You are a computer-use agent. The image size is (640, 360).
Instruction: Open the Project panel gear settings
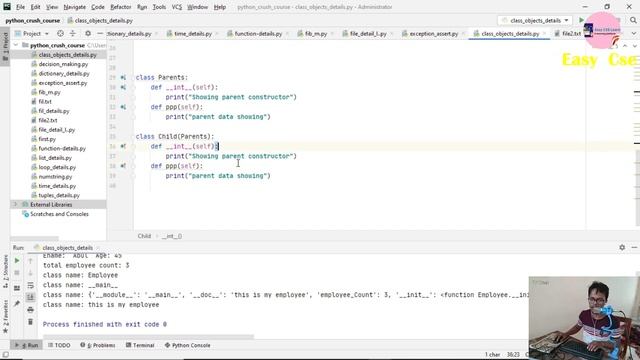click(x=88, y=33)
